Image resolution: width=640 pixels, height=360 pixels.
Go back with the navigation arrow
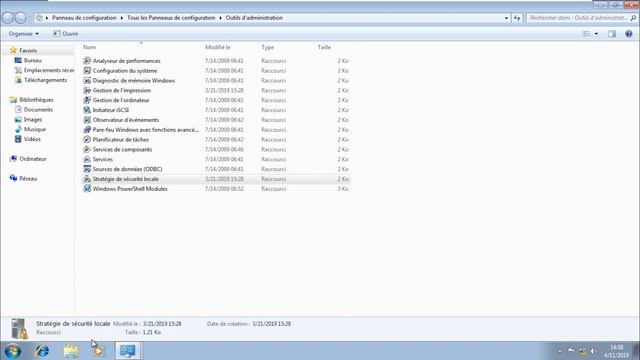(7, 18)
